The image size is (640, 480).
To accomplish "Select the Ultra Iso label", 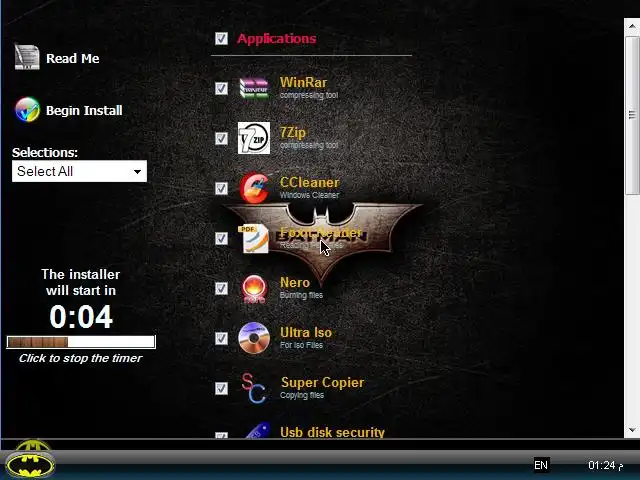I will tap(306, 332).
